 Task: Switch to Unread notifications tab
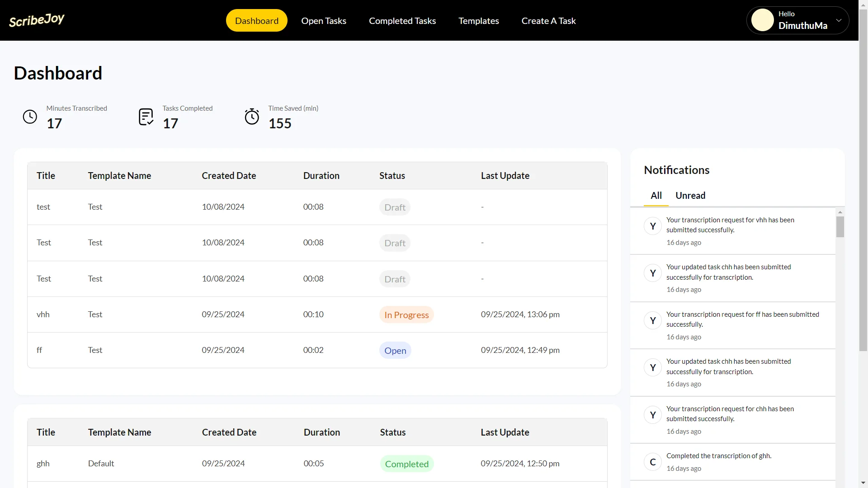coord(690,196)
